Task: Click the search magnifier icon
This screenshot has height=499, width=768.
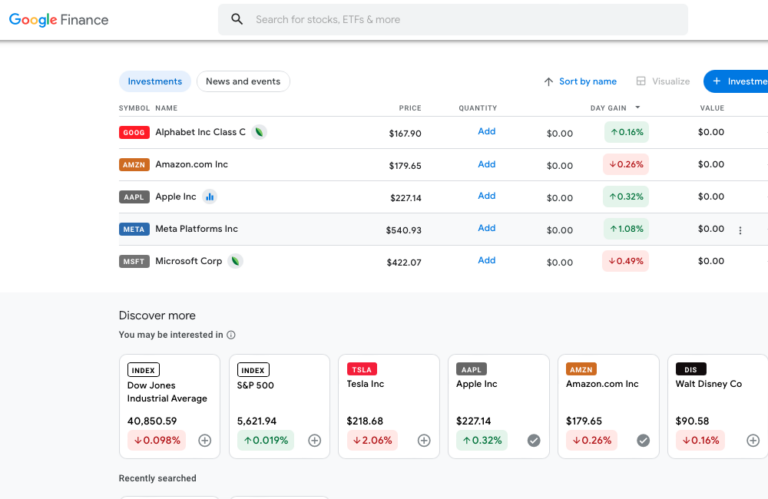Action: coord(237,19)
